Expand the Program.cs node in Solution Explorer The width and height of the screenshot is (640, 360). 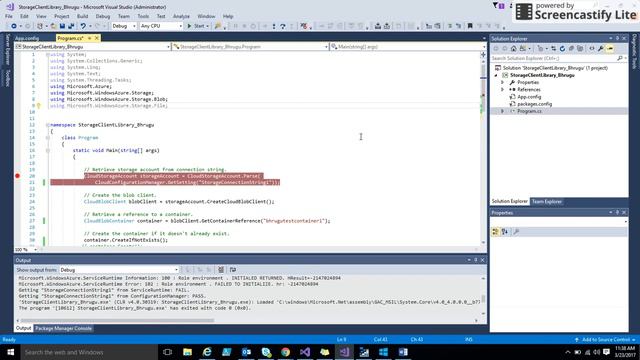tap(502, 111)
